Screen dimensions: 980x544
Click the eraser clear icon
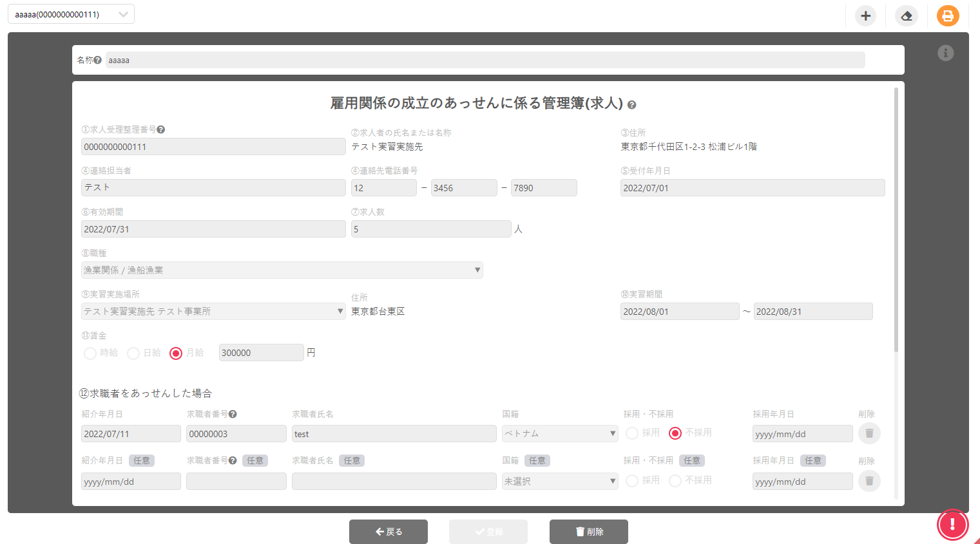906,16
